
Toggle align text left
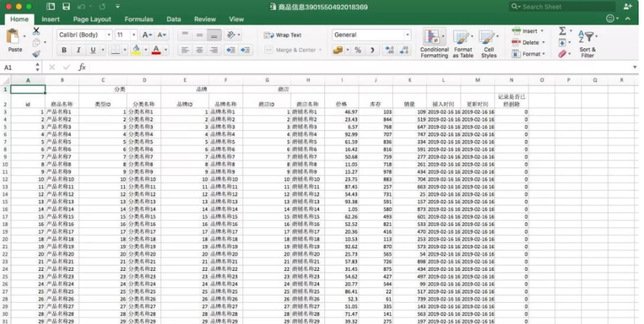point(185,50)
